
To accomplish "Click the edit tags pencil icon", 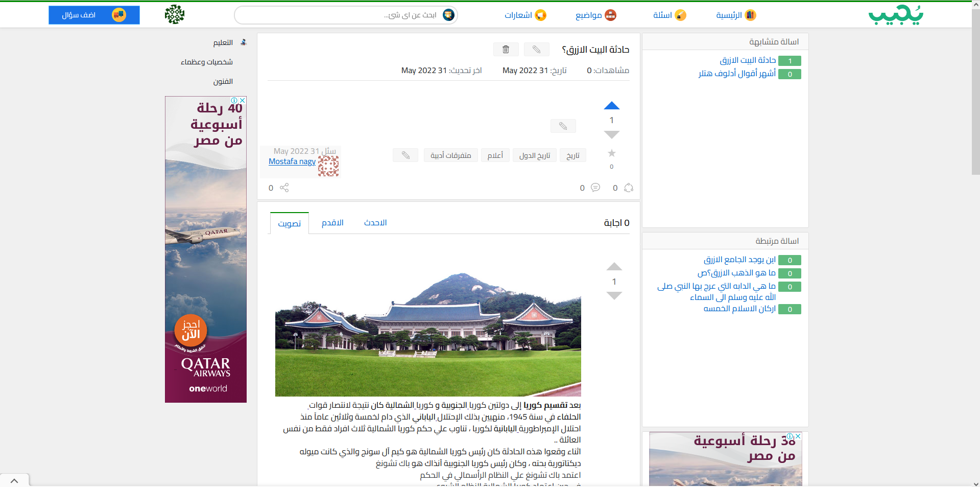I will click(405, 155).
